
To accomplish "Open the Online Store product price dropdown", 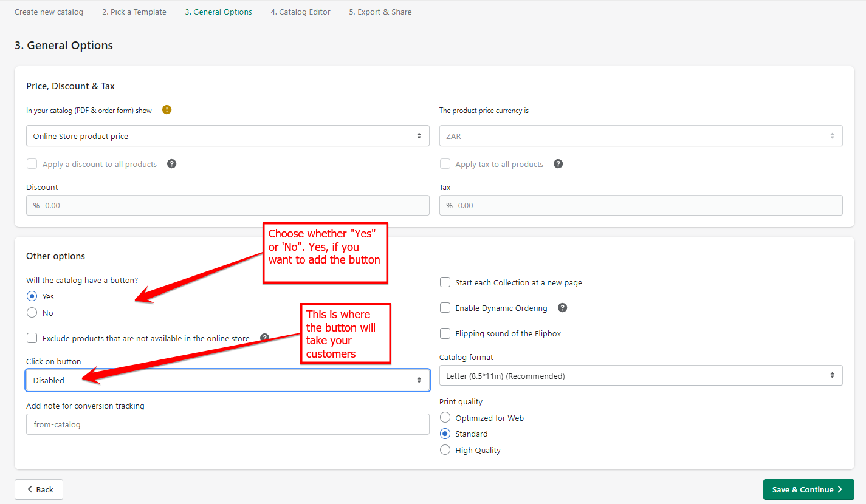I will pyautogui.click(x=227, y=136).
